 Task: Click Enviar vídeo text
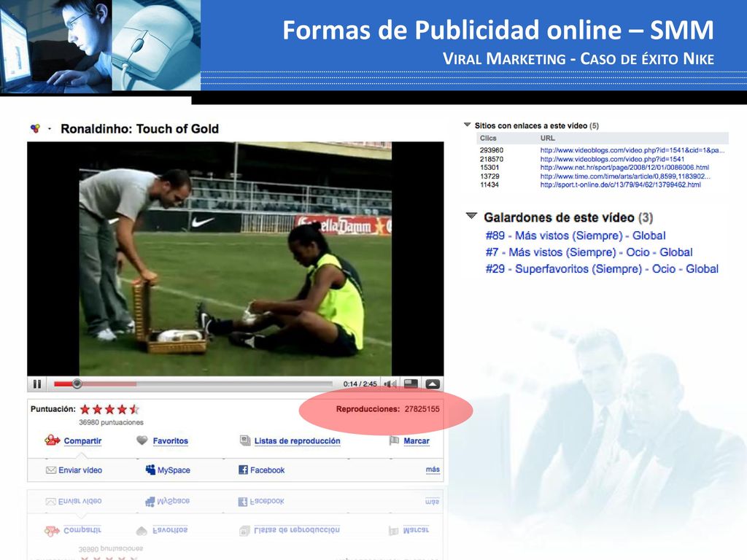click(x=80, y=470)
